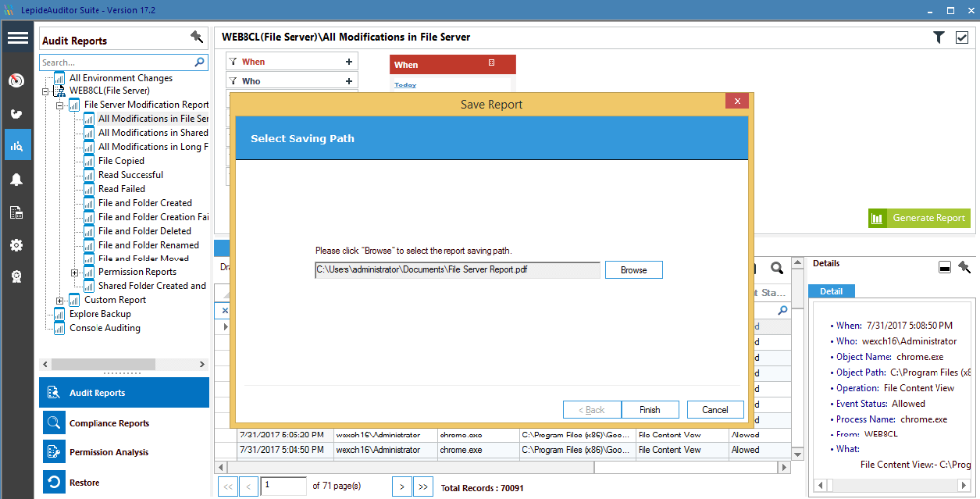Go to the next page of records
This screenshot has height=499, width=980.
[401, 487]
